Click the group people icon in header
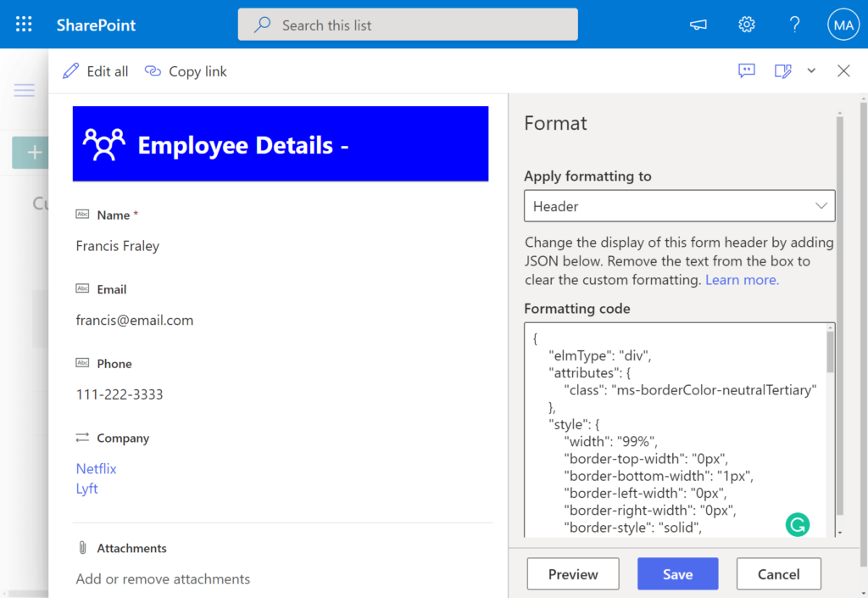Viewport: 868px width, 598px height. point(104,144)
